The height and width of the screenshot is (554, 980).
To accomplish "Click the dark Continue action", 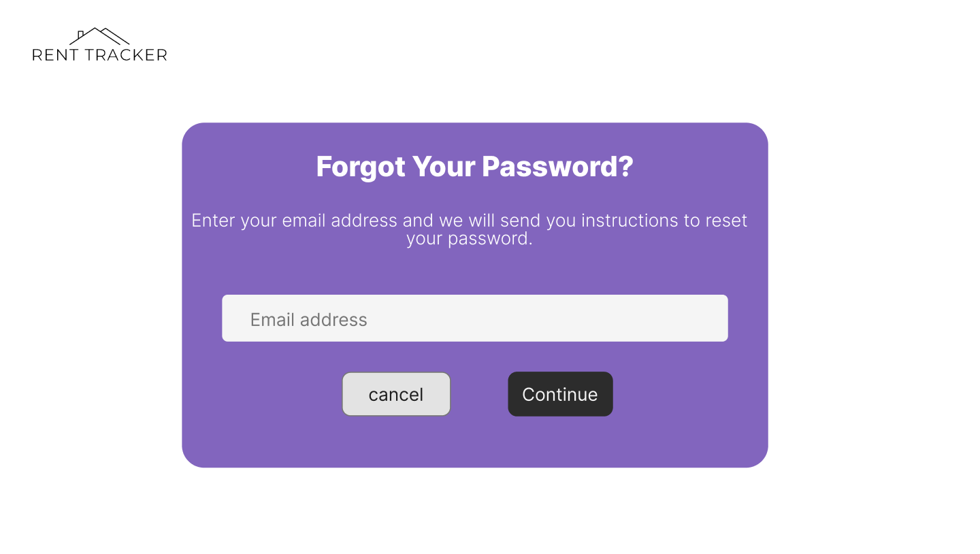I will 560,394.
